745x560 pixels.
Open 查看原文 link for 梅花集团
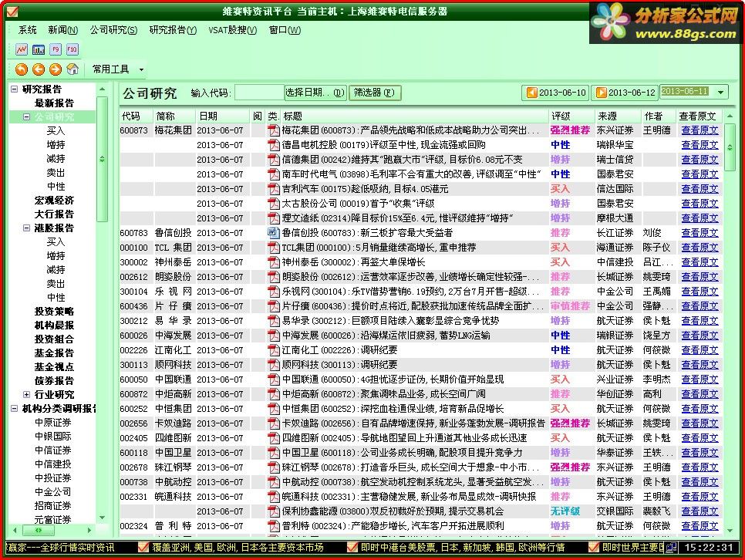699,130
